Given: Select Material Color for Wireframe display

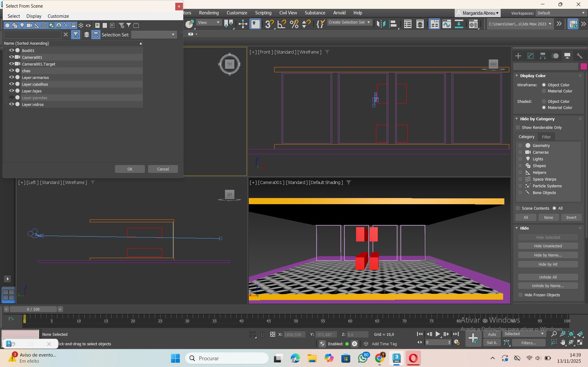Looking at the screenshot, I should tap(544, 91).
